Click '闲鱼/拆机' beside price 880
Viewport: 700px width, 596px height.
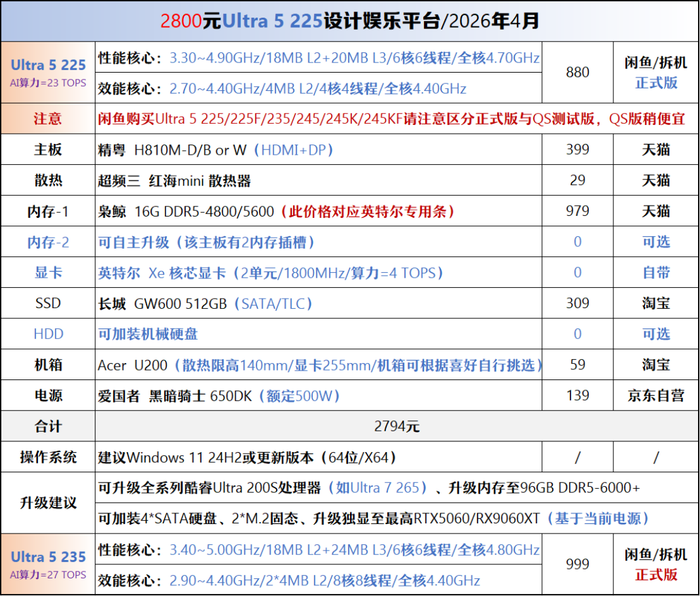pos(656,63)
